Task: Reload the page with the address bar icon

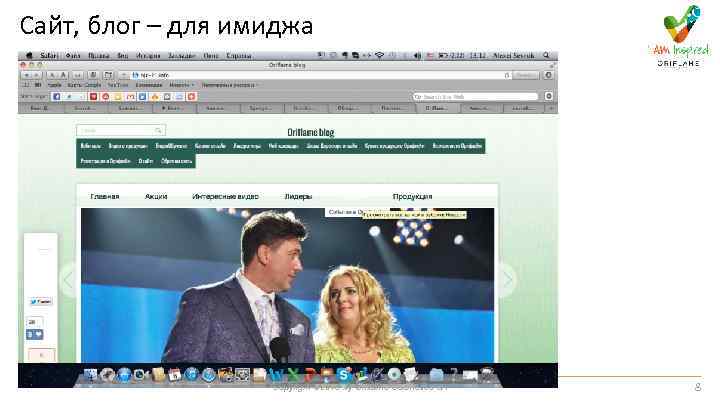Action: [507, 75]
